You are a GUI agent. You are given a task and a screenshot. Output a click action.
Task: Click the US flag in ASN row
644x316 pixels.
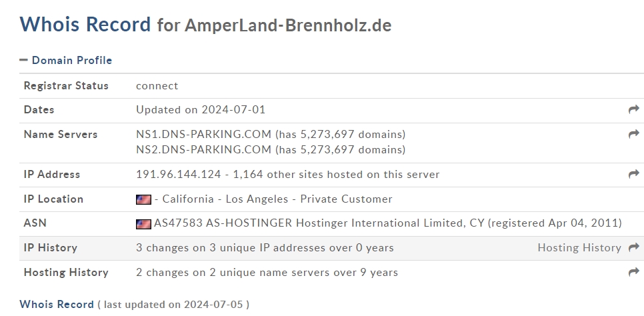pyautogui.click(x=143, y=224)
